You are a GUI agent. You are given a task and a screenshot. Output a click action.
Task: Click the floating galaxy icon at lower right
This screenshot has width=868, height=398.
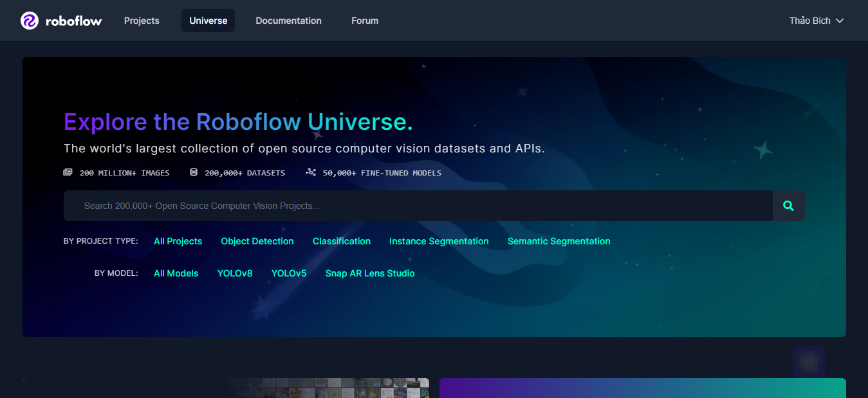[808, 362]
